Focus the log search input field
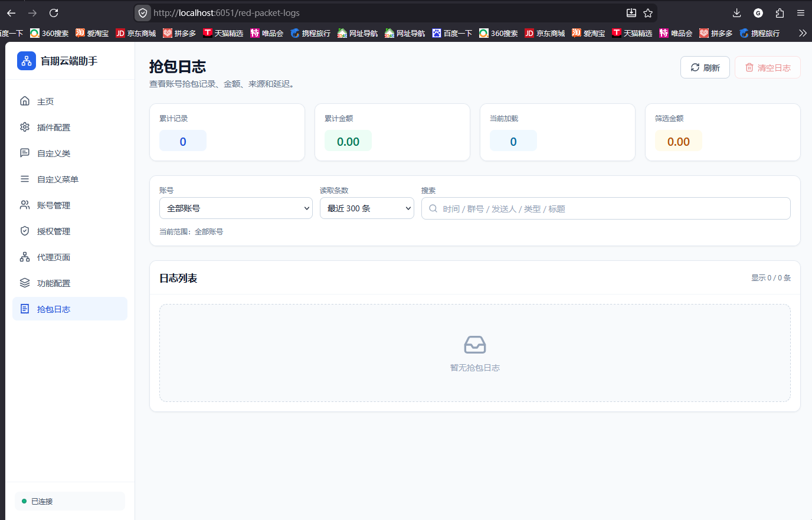 click(x=606, y=208)
